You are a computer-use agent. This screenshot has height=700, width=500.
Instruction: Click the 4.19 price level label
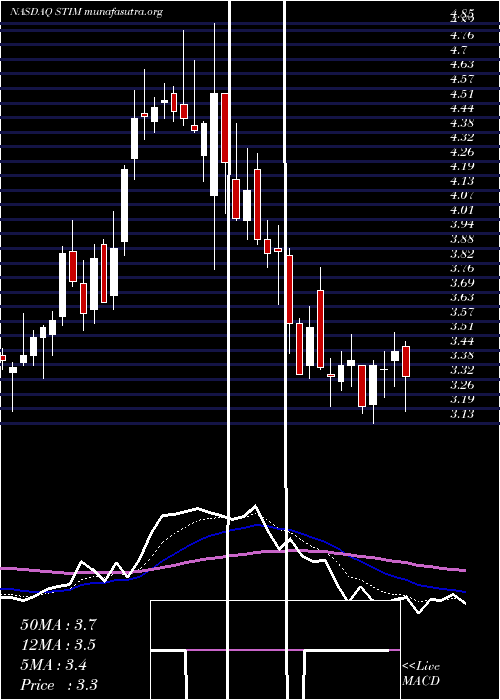click(462, 166)
